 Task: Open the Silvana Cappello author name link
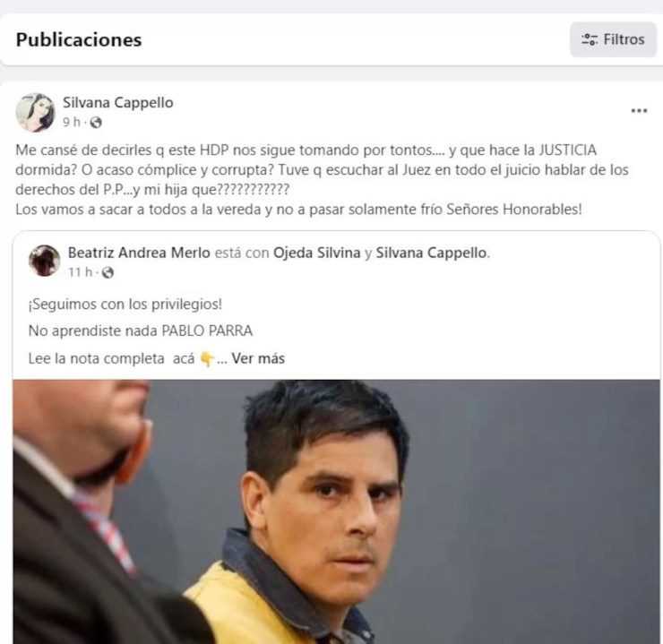tap(118, 102)
